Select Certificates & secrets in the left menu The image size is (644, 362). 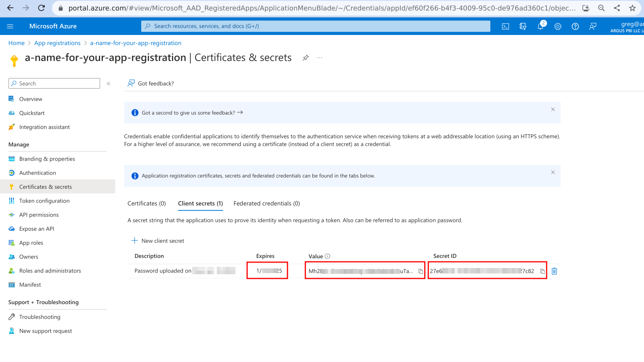(x=57, y=187)
